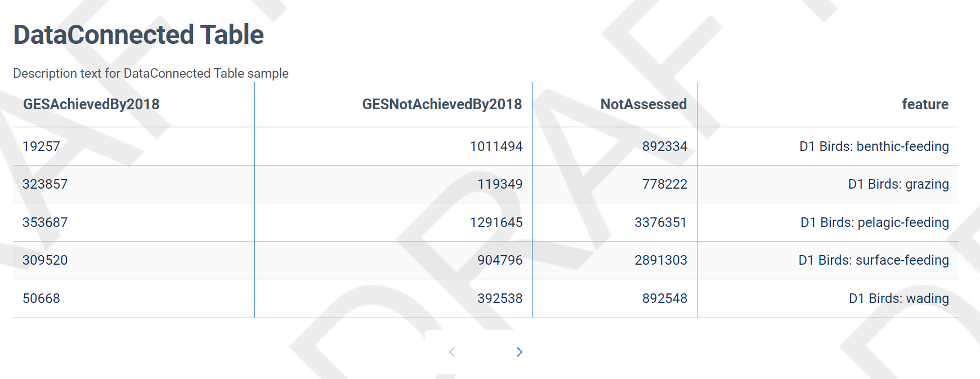Viewport: 980px width, 379px height.
Task: Select D1 Birds: benthic-feeding cell
Action: pos(874,146)
